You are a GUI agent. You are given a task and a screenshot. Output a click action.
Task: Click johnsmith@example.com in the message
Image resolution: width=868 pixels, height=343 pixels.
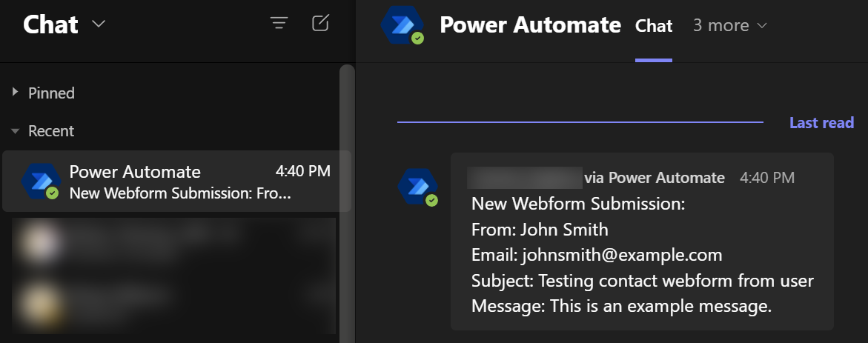pos(621,255)
